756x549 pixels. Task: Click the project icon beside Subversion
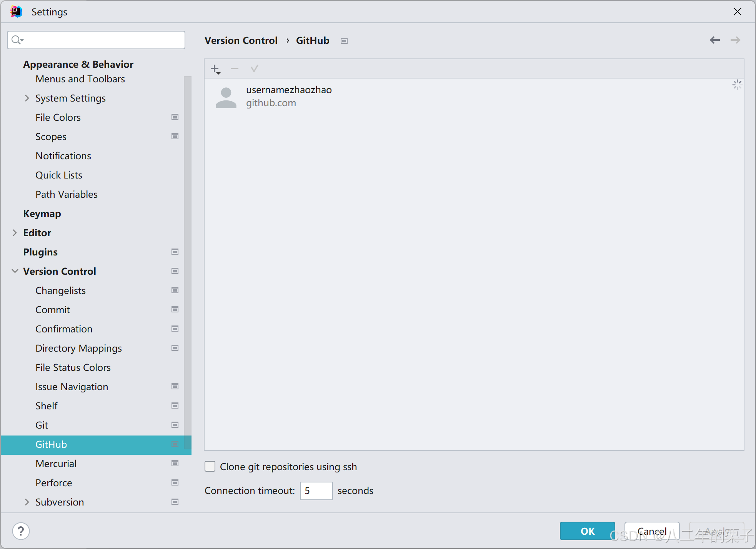tap(175, 502)
